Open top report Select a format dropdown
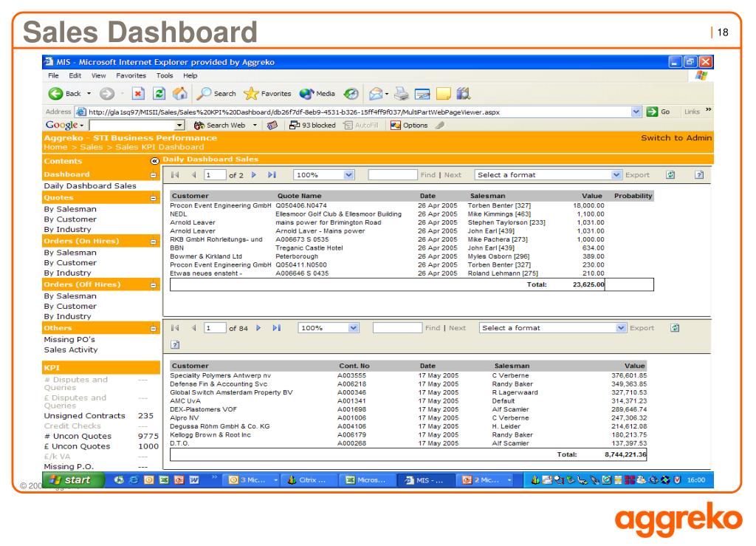 coord(616,174)
